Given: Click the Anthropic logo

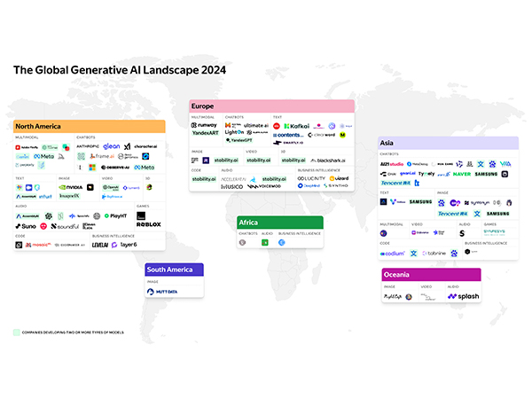Looking at the screenshot, I should pyautogui.click(x=88, y=146).
